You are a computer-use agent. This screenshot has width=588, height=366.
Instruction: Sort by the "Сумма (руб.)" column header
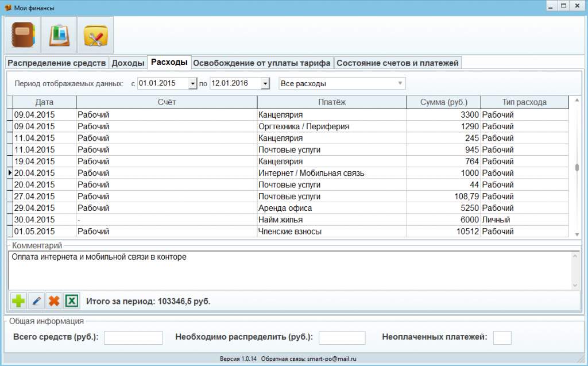(x=443, y=102)
